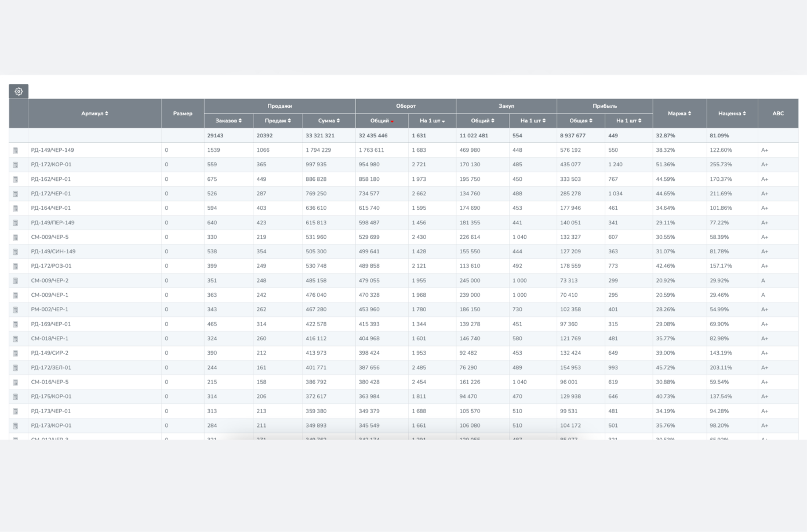This screenshot has width=807, height=532.
Task: Select calculator icon of row РМ-002/ЧЕР-1
Action: pos(16,310)
